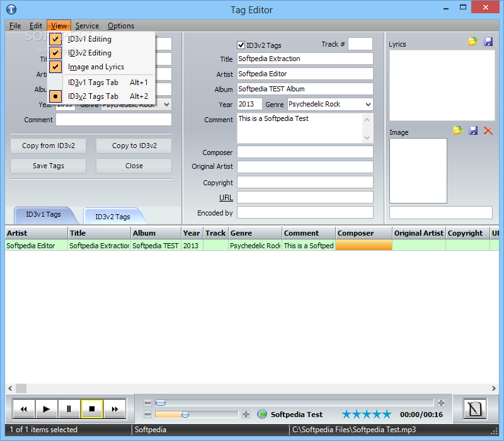Screen dimensions: 504x441
Task: Click the Close button in tag panel
Action: click(134, 166)
